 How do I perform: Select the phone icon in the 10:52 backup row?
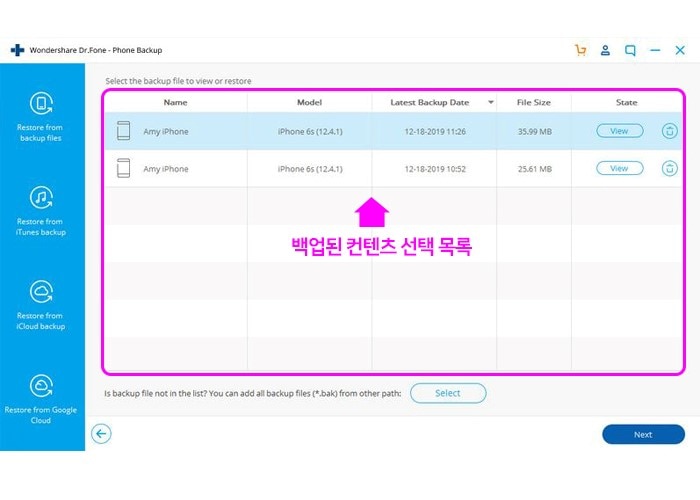pyautogui.click(x=123, y=168)
